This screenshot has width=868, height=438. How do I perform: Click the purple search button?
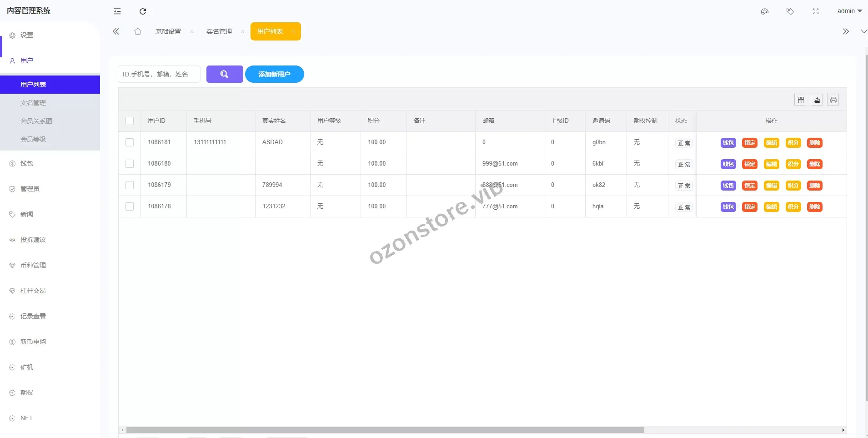tap(225, 74)
